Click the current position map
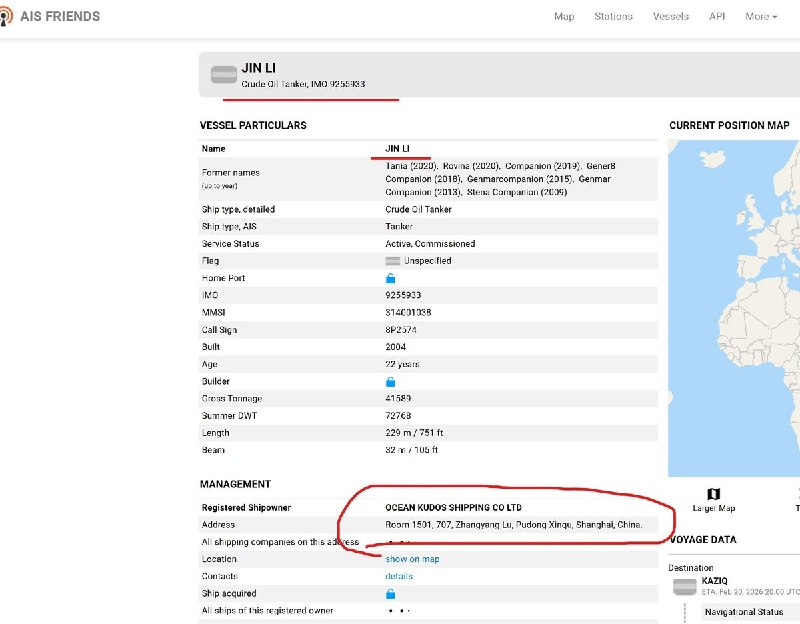The height and width of the screenshot is (624, 800). pyautogui.click(x=734, y=309)
